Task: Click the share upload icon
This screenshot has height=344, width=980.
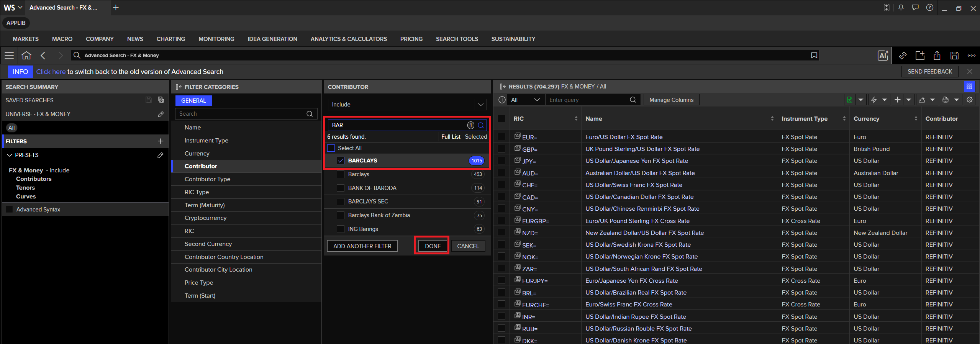Action: tap(937, 56)
